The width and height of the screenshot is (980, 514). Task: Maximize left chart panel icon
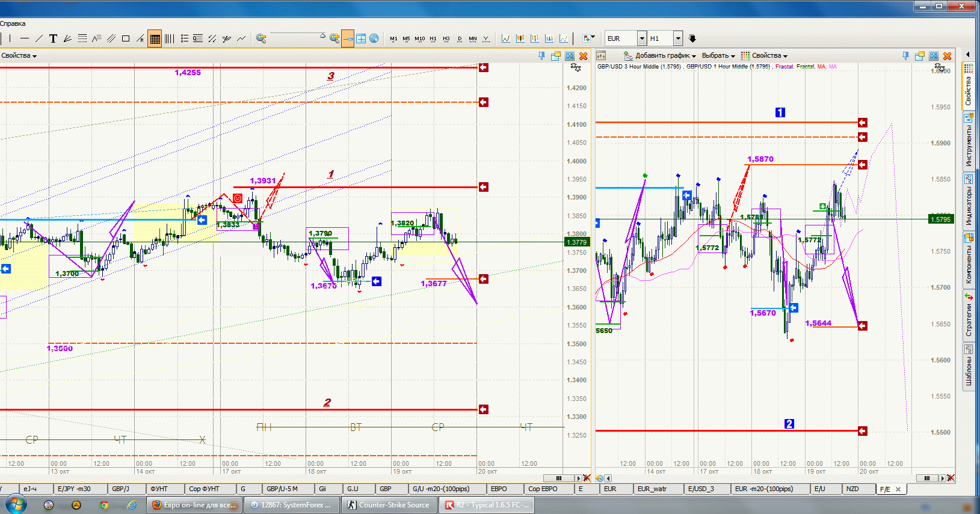click(x=570, y=56)
